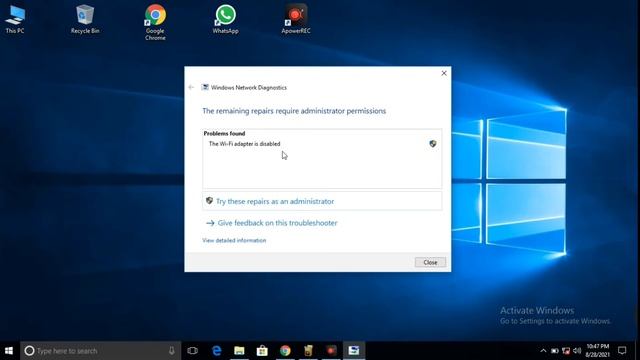The image size is (640, 360).
Task: Click the 'Problems found' heading
Action: (224, 133)
